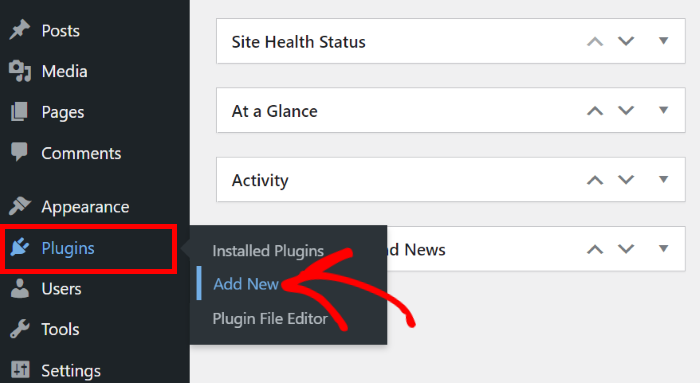Click the Tools wrench icon
Viewport: 700px width, 383px height.
(x=20, y=329)
